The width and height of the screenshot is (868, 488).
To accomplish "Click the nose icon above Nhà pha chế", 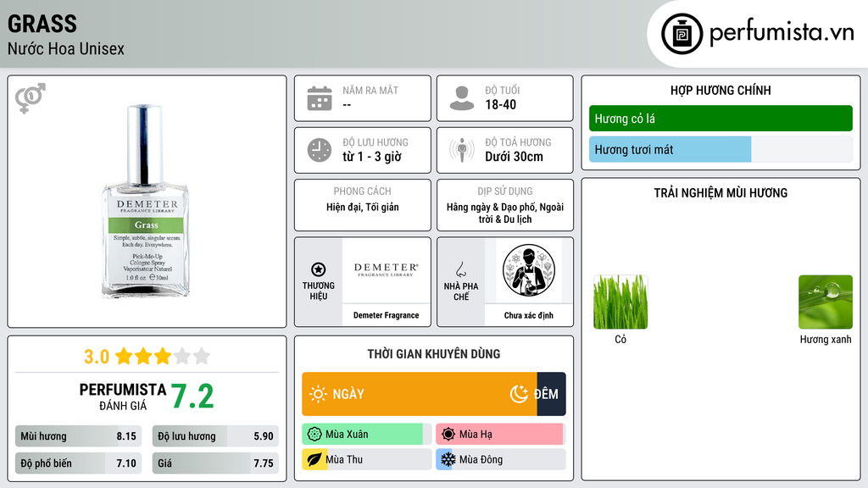I will (460, 270).
